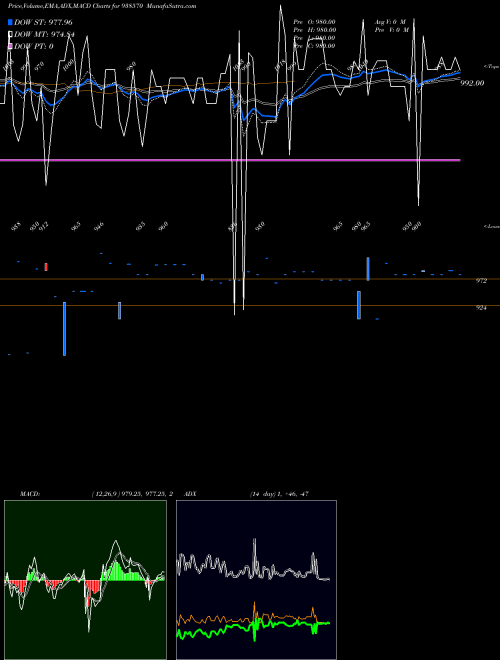Viewport: 500px width, 660px height.
Task: Click the Avg V: 0 M readout
Action: (x=391, y=22)
